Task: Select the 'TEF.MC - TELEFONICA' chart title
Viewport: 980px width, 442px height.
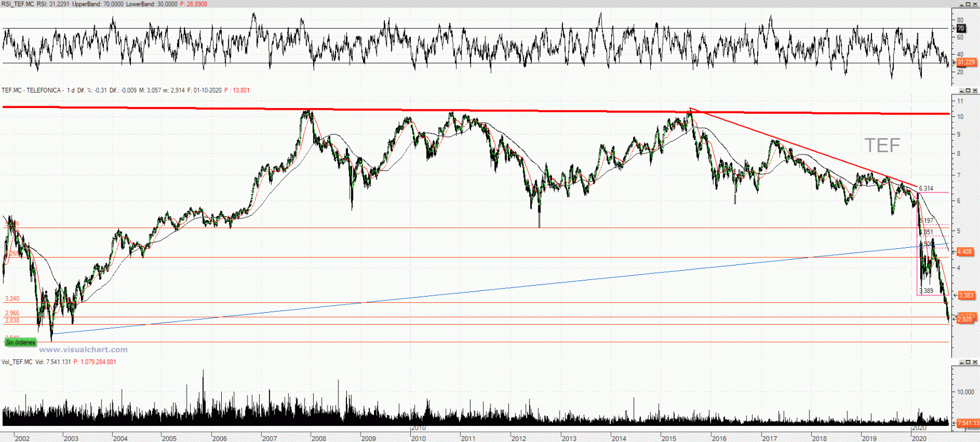Action: [32, 90]
